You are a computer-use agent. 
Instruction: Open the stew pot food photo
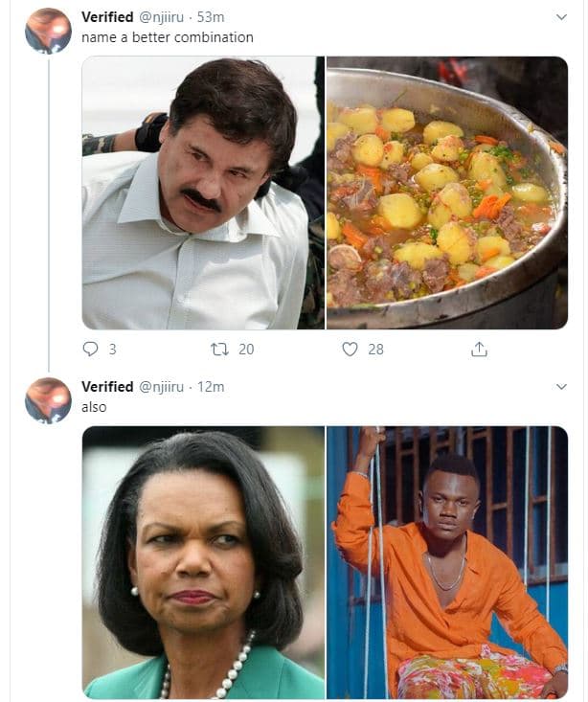[x=447, y=192]
